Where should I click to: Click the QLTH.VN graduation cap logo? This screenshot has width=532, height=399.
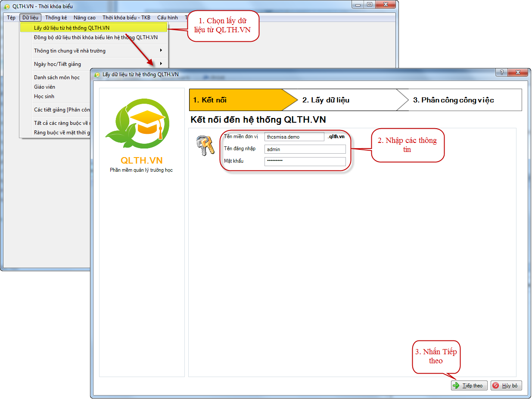click(x=137, y=124)
